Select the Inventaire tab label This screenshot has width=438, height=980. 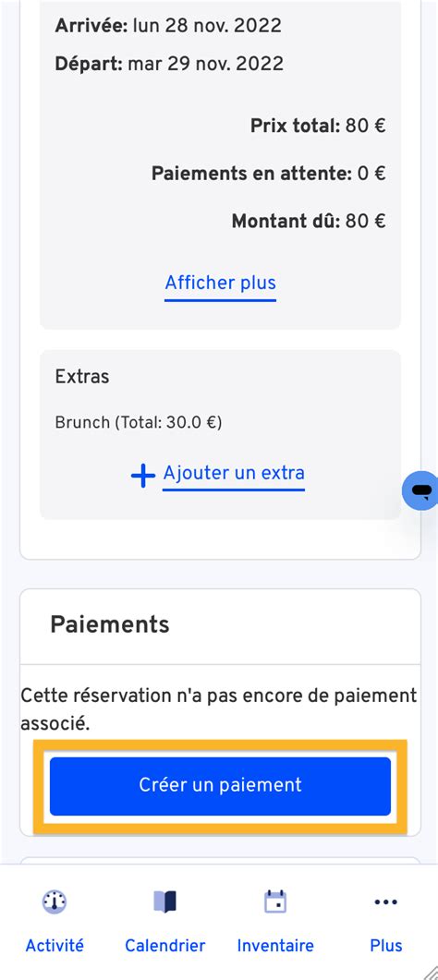275,945
